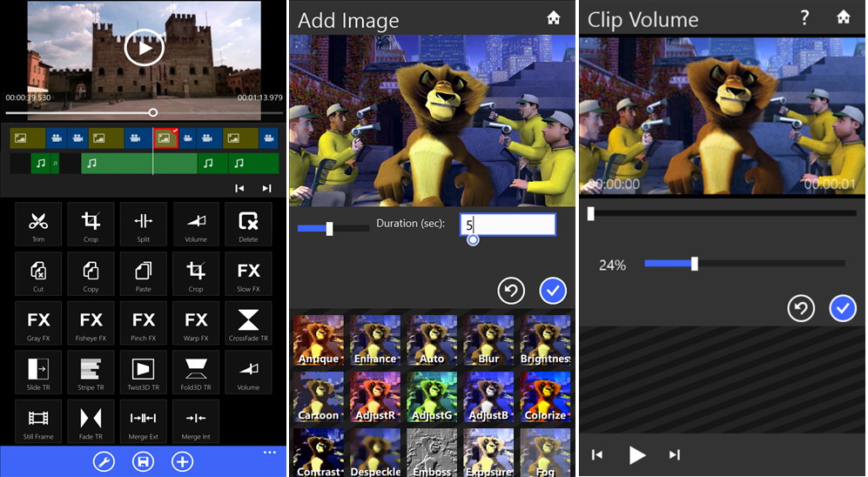Viewport: 868px width, 477px height.
Task: Apply the AdjustG filter thumbnail
Action: (432, 397)
